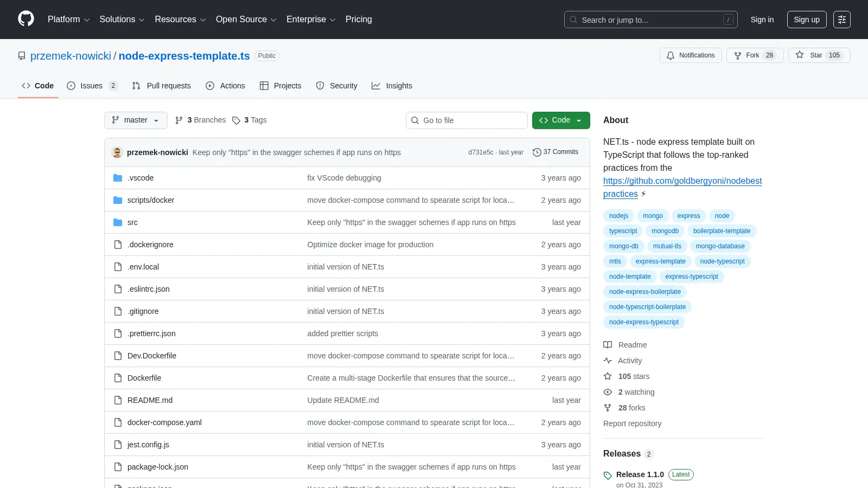The height and width of the screenshot is (488, 868).
Task: Click the file icon beside .env.local
Action: [118, 267]
